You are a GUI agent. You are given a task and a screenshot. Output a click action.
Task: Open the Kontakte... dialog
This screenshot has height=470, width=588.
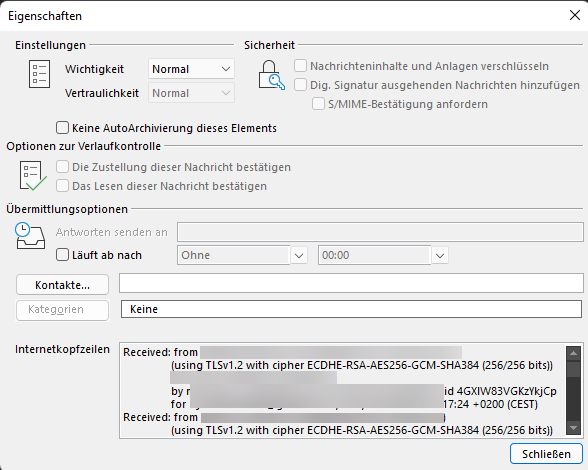[63, 285]
